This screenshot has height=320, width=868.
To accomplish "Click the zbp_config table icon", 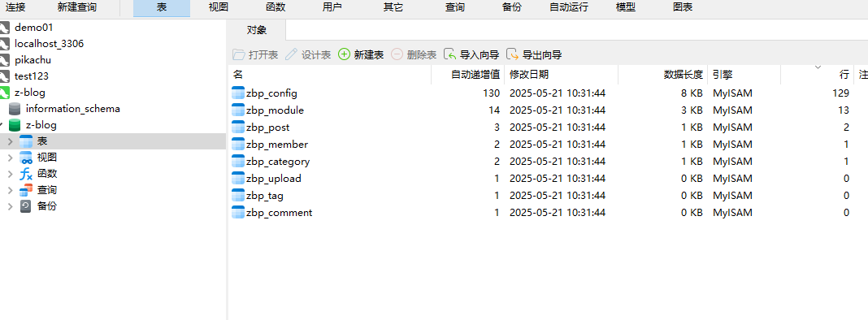I will coord(238,93).
